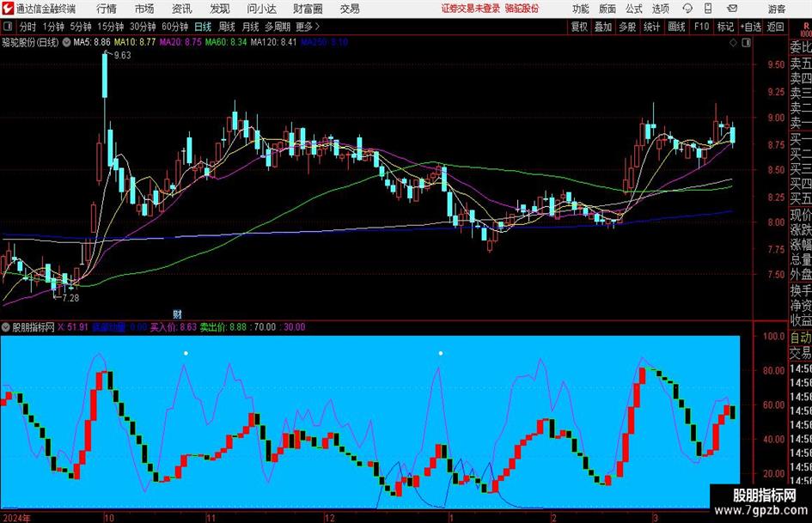Viewport: 812px width, 523px height.
Task: Switch to 30分钟 period
Action: click(x=143, y=27)
